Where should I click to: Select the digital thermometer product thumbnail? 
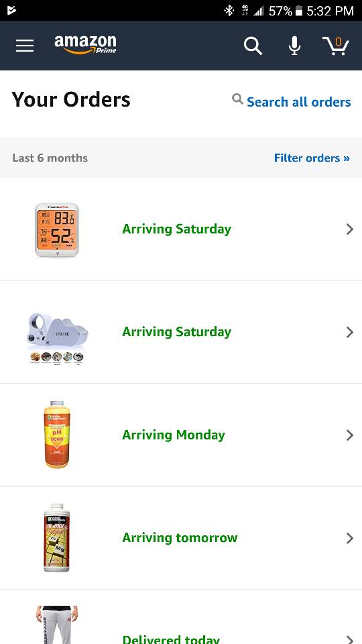(x=56, y=230)
